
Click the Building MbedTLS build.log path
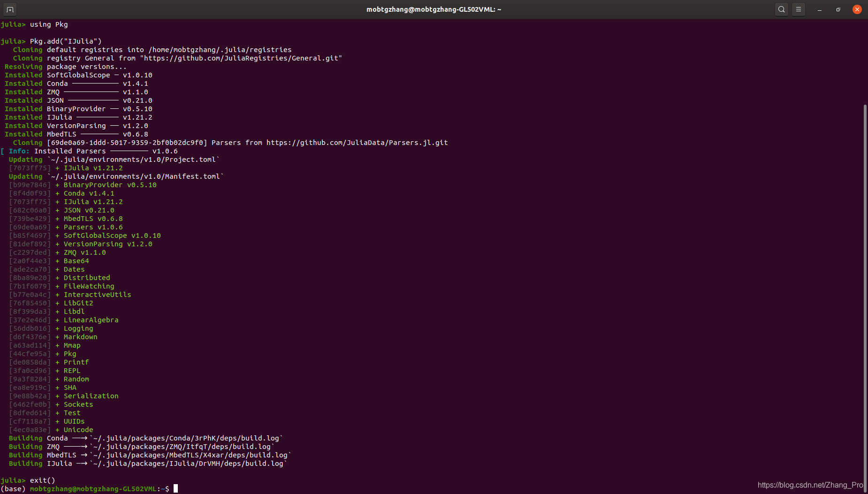point(190,455)
